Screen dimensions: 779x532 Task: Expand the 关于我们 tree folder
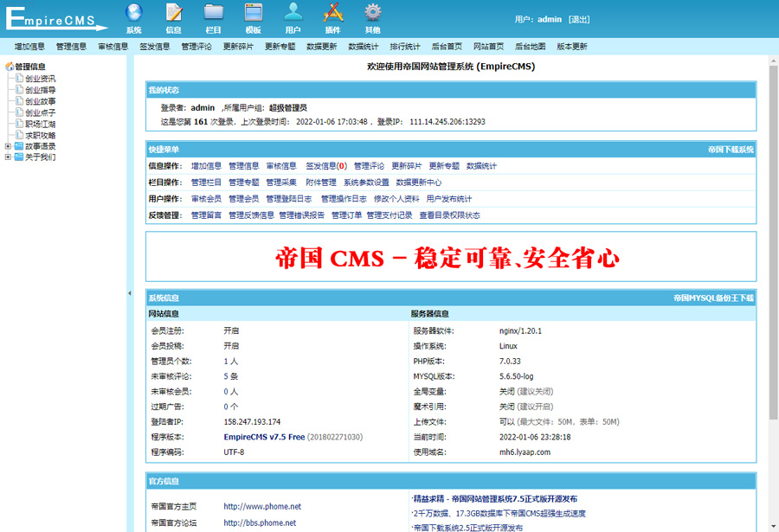tap(8, 157)
